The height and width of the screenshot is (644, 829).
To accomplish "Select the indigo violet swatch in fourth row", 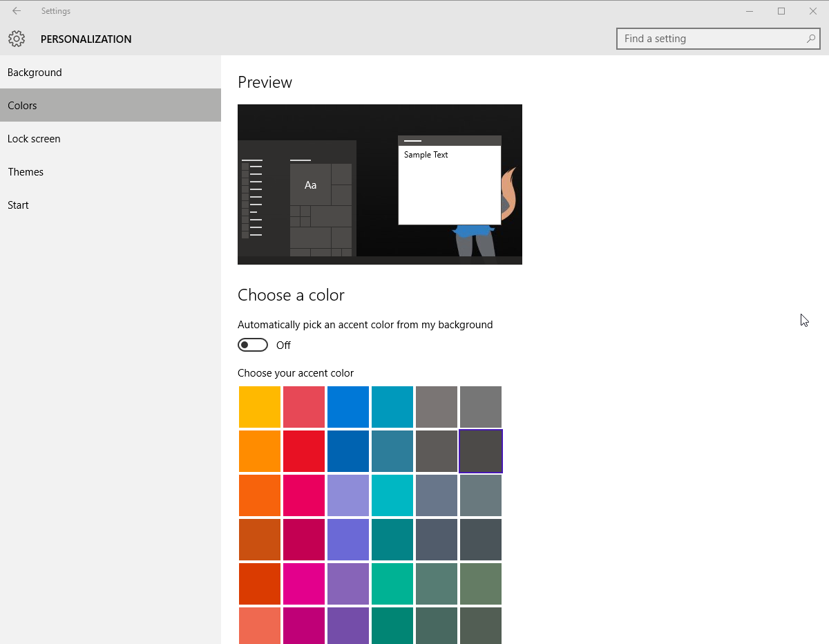I will tap(348, 540).
